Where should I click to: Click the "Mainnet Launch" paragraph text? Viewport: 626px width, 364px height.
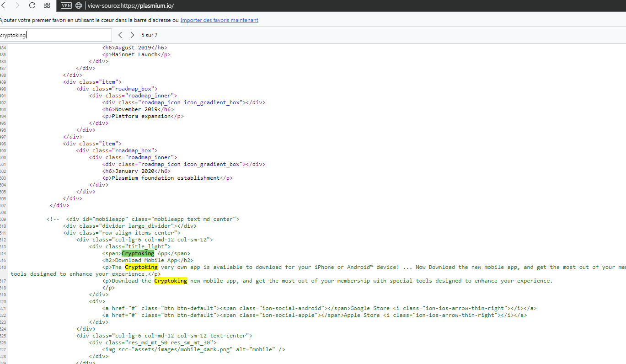click(135, 54)
